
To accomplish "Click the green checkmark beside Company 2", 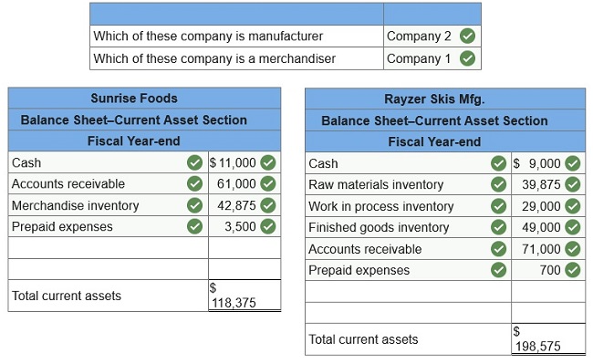I will 467,36.
